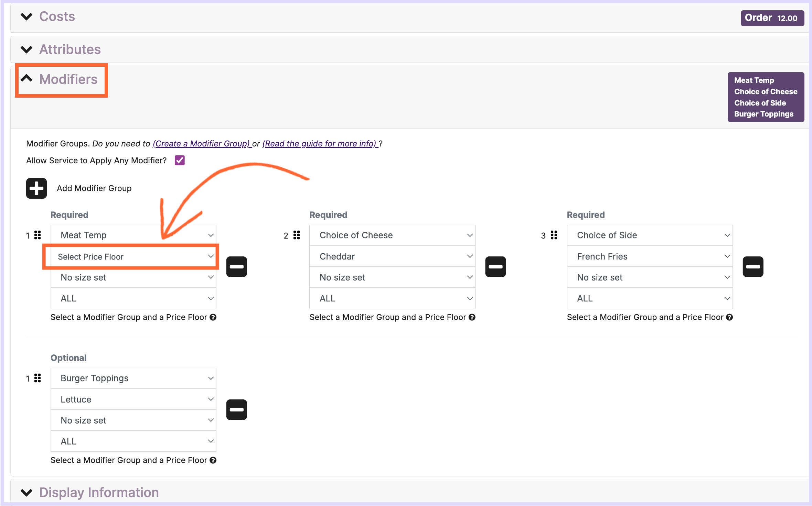
Task: Open the Create a Modifier Group link
Action: pos(201,143)
